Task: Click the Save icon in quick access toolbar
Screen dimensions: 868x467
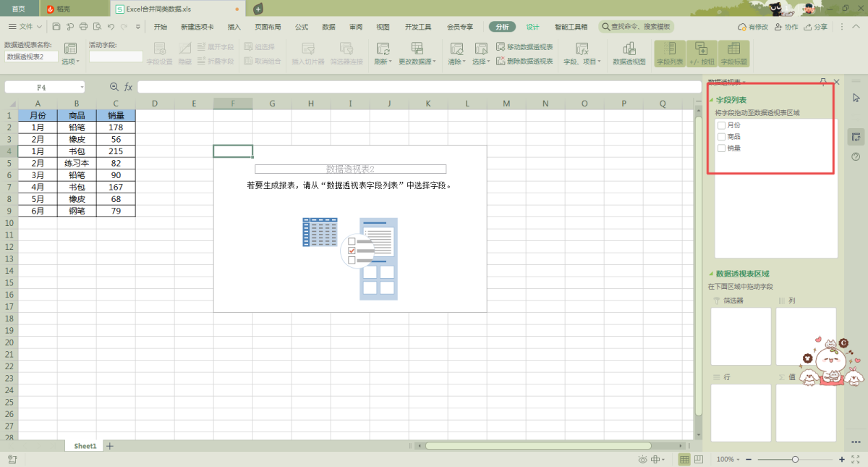Action: [56, 27]
